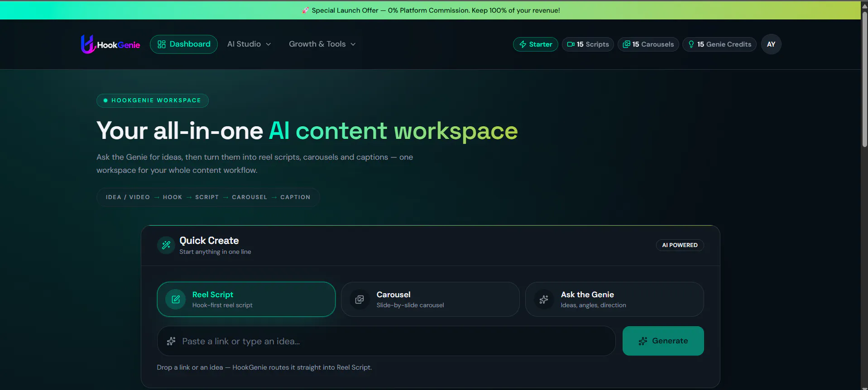The width and height of the screenshot is (868, 390).
Task: Click the CAROUSEL workflow step
Action: pos(249,197)
